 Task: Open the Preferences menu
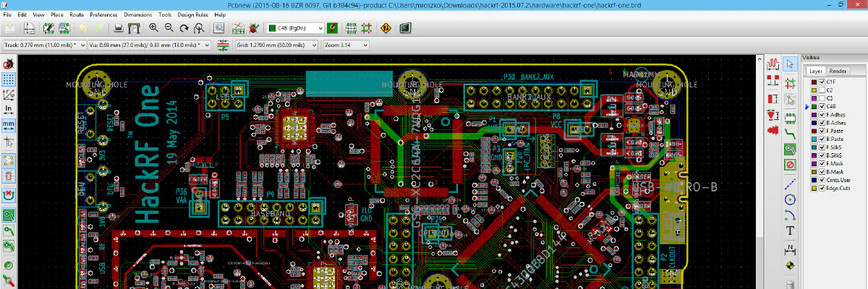pyautogui.click(x=104, y=14)
